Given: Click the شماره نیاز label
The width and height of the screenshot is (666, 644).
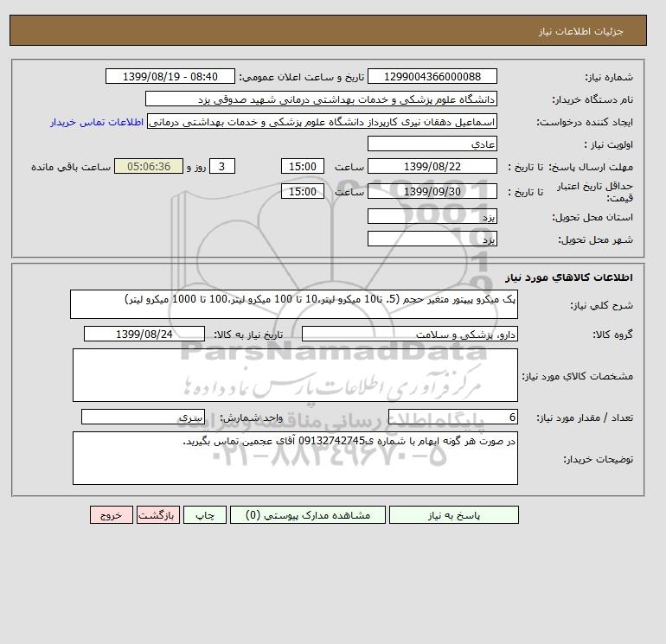Looking at the screenshot, I should click(609, 77).
